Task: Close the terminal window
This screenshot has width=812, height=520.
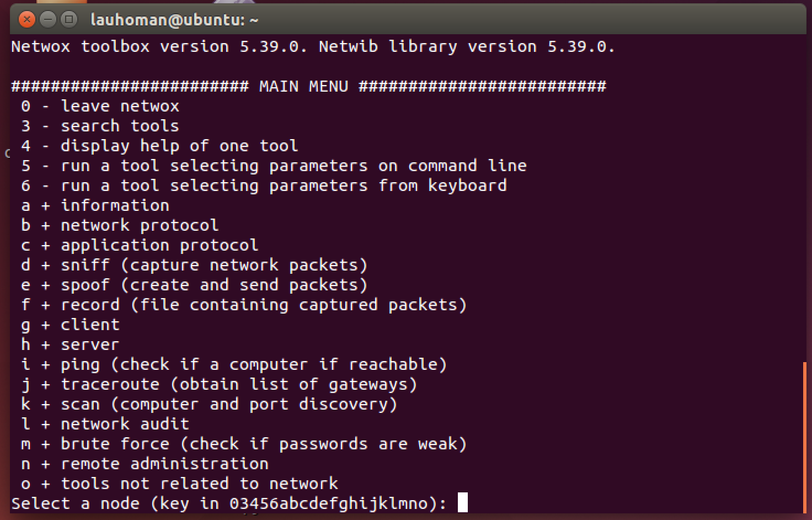Action: [x=26, y=20]
